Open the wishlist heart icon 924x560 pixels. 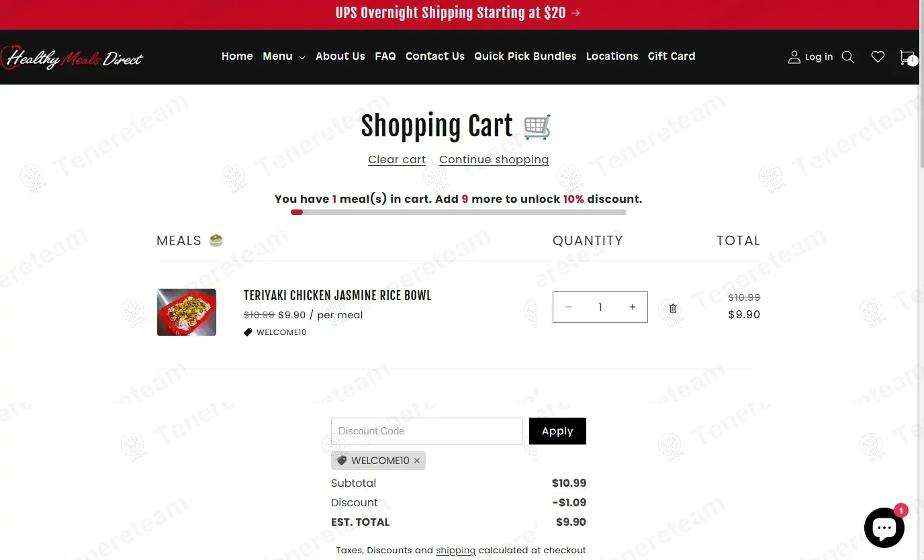[878, 57]
